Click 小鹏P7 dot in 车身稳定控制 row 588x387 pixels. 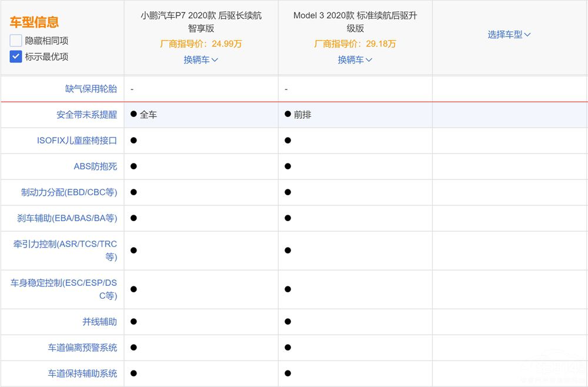point(133,289)
